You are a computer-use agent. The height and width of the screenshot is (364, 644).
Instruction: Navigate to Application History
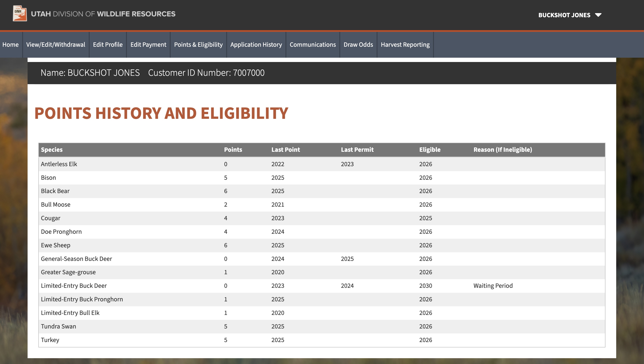point(256,45)
